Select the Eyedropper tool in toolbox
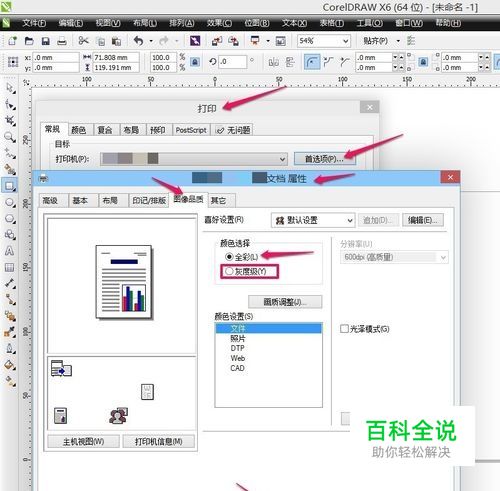 coord(10,332)
